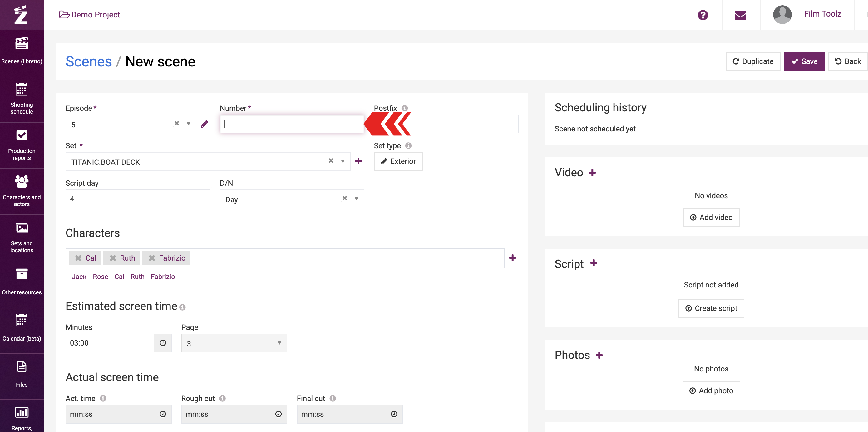This screenshot has width=868, height=432.
Task: Clear the Episode selection
Action: pos(176,123)
